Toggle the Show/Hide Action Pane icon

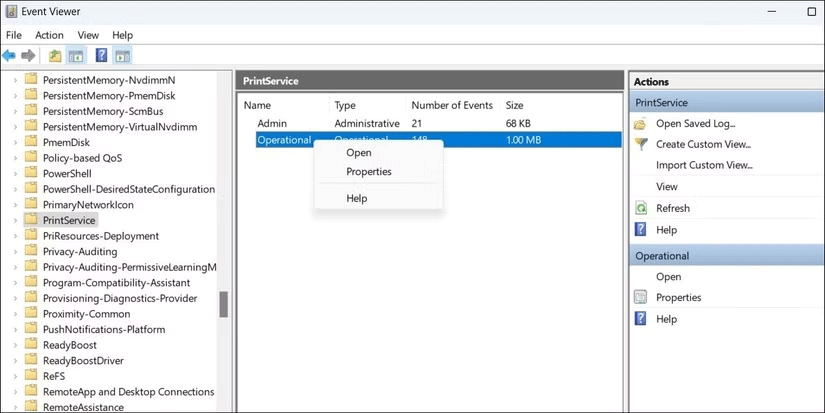(122, 56)
